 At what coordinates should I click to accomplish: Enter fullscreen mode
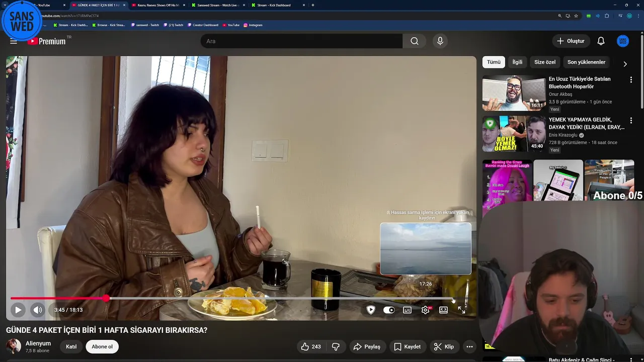point(461,310)
